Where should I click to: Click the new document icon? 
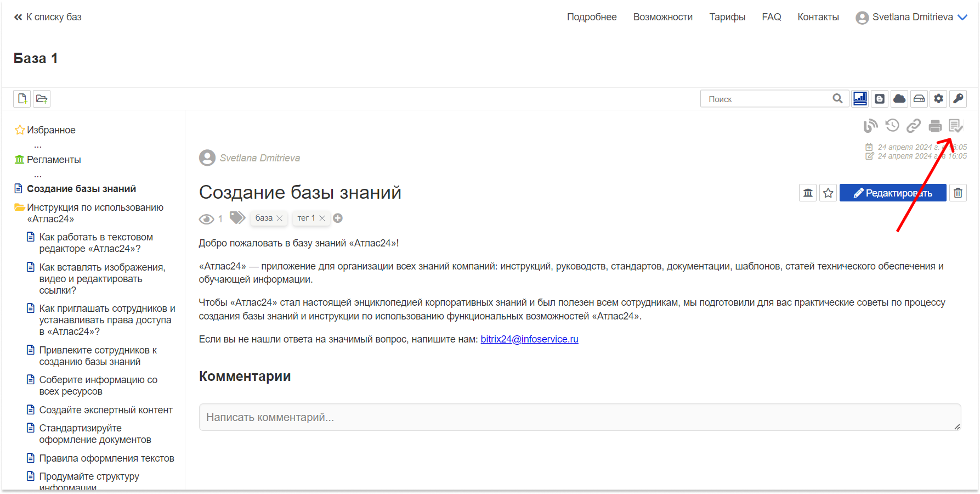22,99
